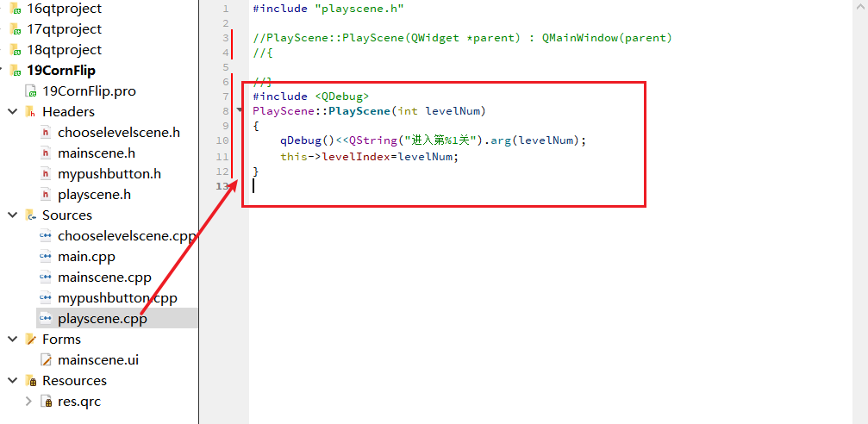Click levelIndex in the line 11 assignment
Screen dimensions: 868x424
click(356, 157)
